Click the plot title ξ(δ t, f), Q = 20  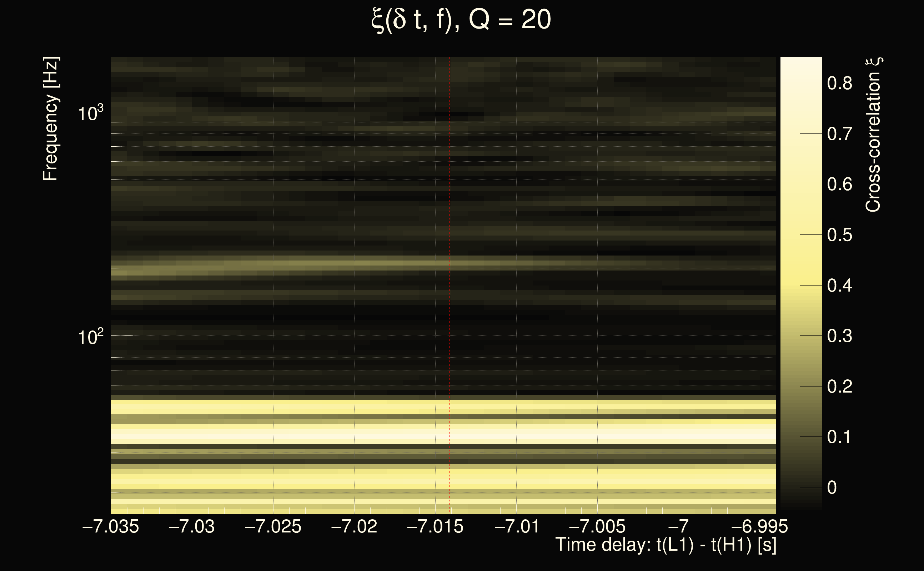coord(461,20)
